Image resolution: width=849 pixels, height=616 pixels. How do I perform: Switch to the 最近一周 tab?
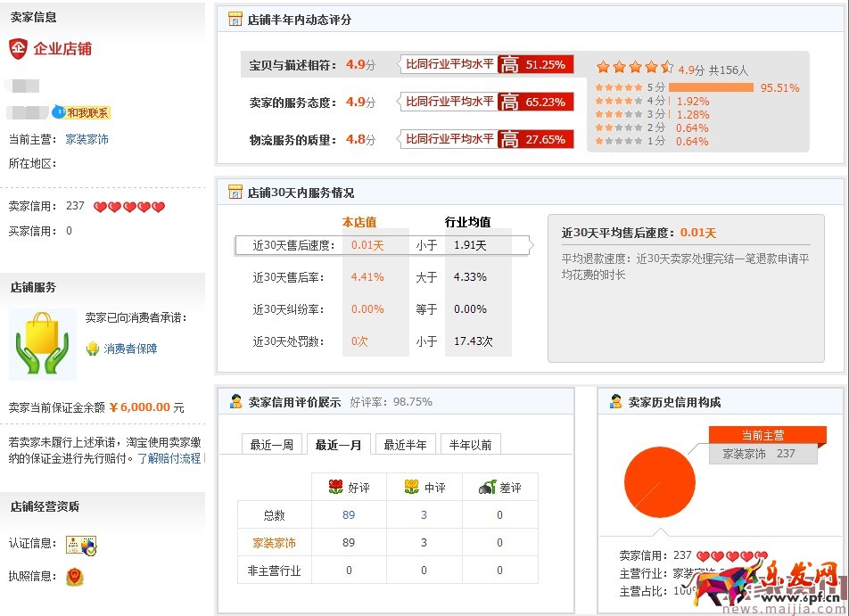point(271,443)
